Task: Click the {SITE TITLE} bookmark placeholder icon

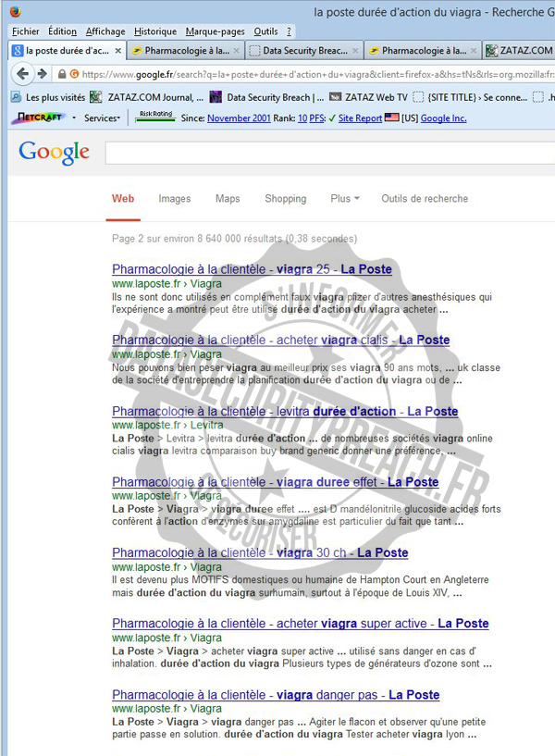Action: click(x=419, y=97)
